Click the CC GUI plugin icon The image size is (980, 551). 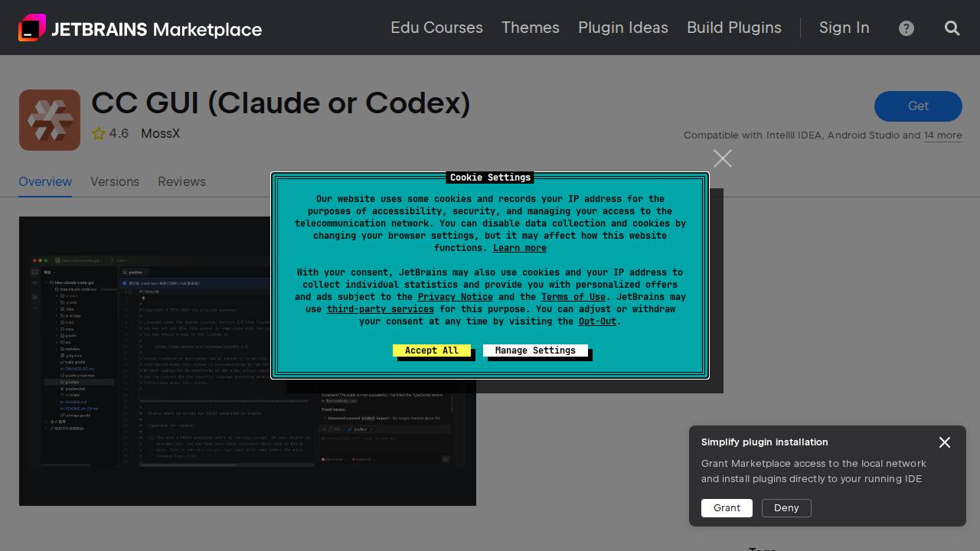[x=50, y=120]
